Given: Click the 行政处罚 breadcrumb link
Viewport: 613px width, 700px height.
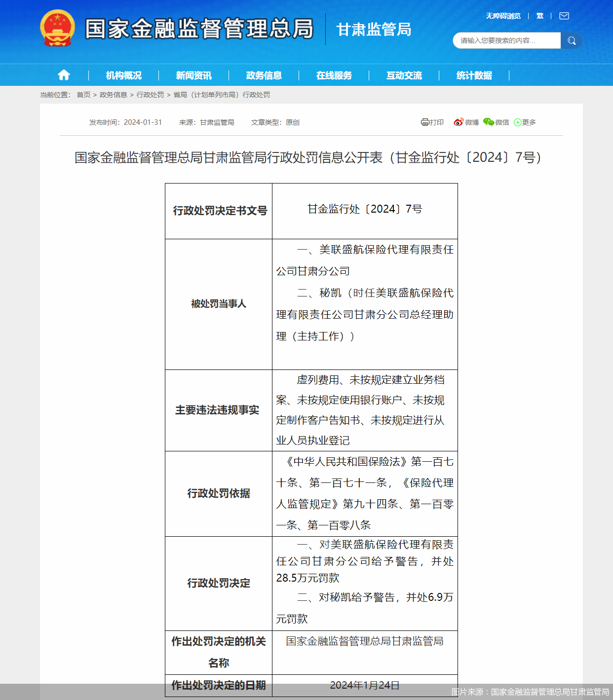Looking at the screenshot, I should click(151, 95).
